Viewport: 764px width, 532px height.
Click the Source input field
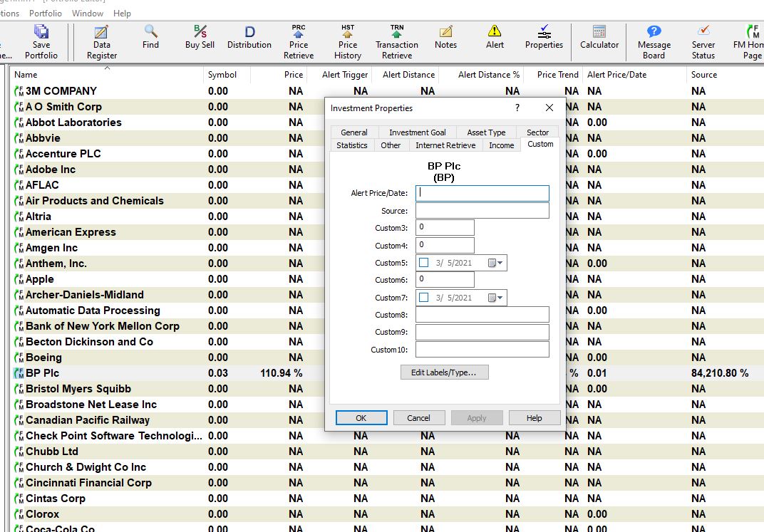[482, 211]
